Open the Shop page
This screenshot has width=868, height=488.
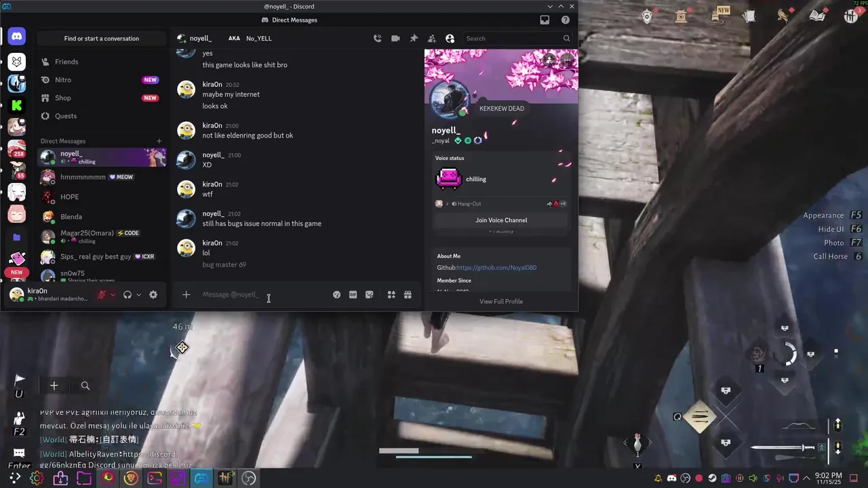(102, 98)
